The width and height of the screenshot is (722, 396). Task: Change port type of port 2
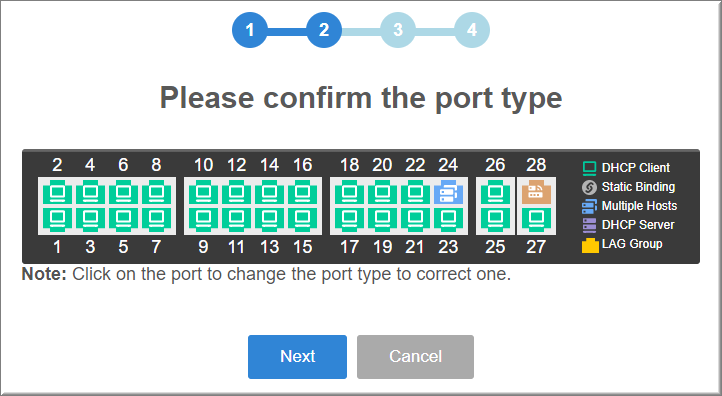click(x=57, y=192)
